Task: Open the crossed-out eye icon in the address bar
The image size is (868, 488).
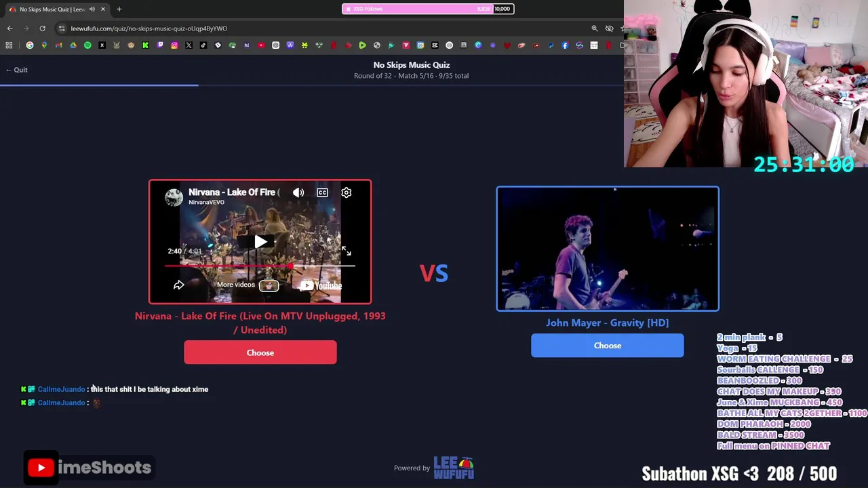Action: click(x=609, y=28)
